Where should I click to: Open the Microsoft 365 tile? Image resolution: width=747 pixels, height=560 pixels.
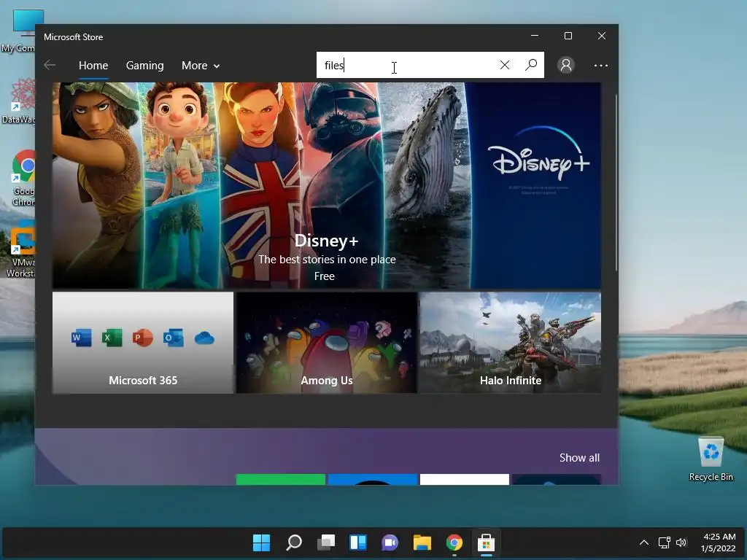point(143,343)
